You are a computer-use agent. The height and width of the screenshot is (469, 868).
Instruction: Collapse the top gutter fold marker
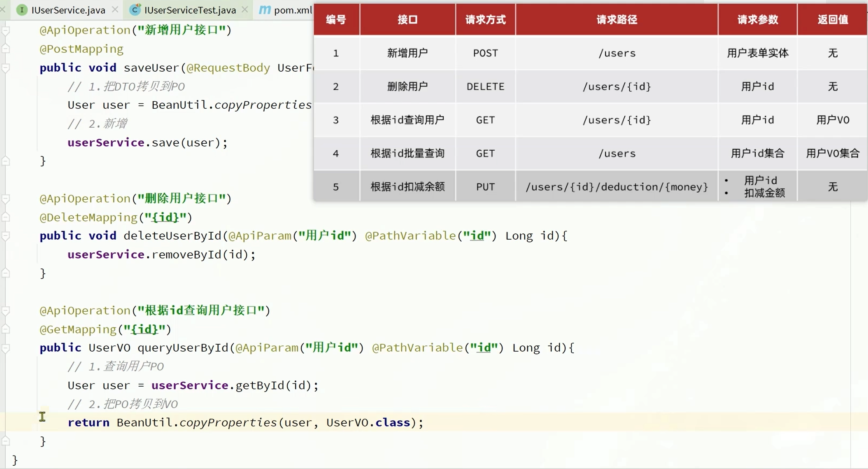point(6,30)
